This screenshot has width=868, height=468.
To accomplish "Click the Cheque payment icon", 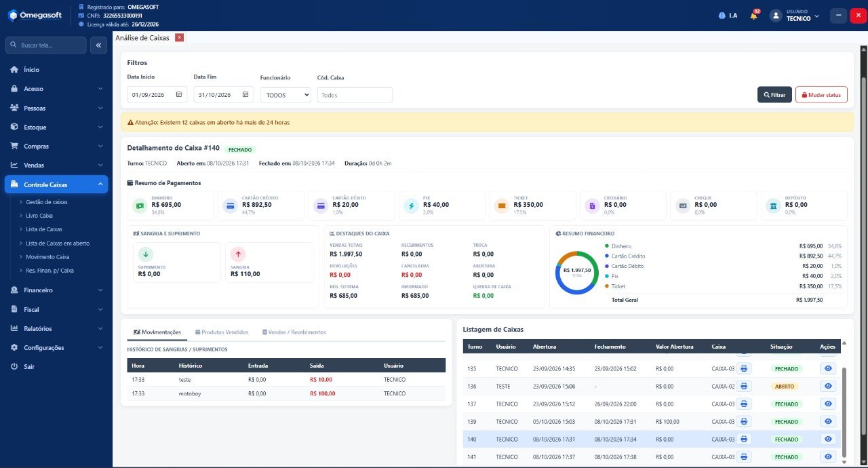I will [683, 206].
